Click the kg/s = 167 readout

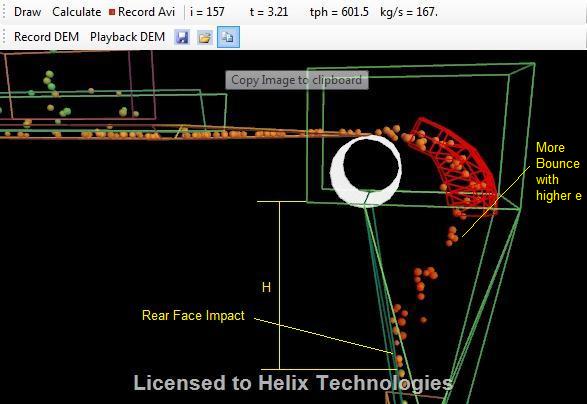click(x=409, y=12)
